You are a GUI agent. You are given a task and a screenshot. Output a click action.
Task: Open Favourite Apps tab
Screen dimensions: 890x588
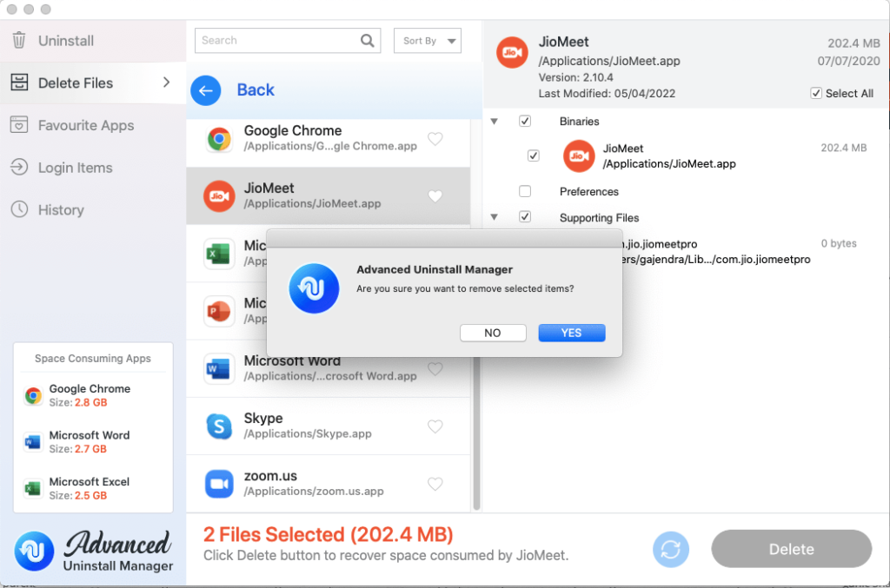click(93, 125)
